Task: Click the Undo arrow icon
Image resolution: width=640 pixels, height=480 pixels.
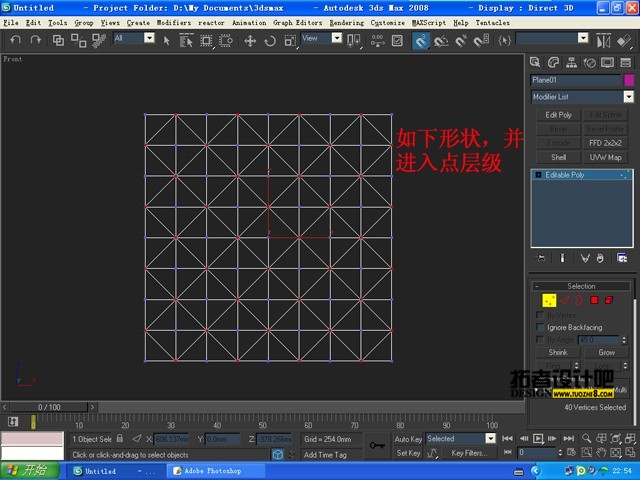Action: (x=15, y=40)
